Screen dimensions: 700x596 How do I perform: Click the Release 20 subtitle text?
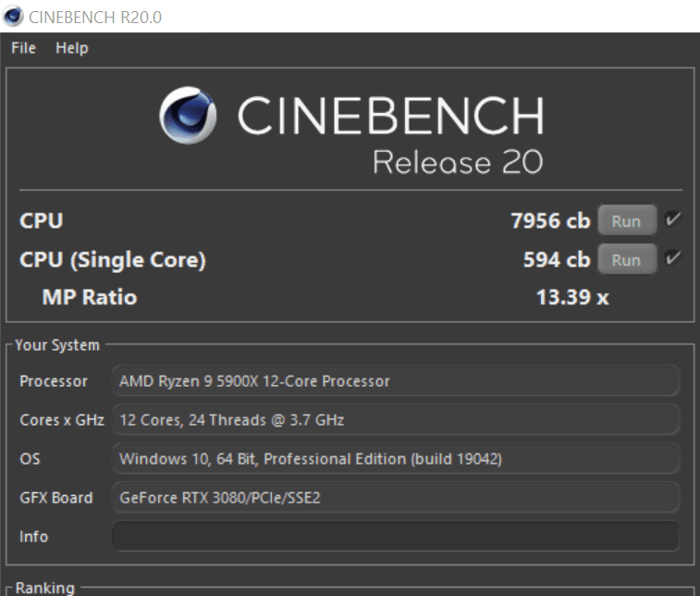pos(458,162)
